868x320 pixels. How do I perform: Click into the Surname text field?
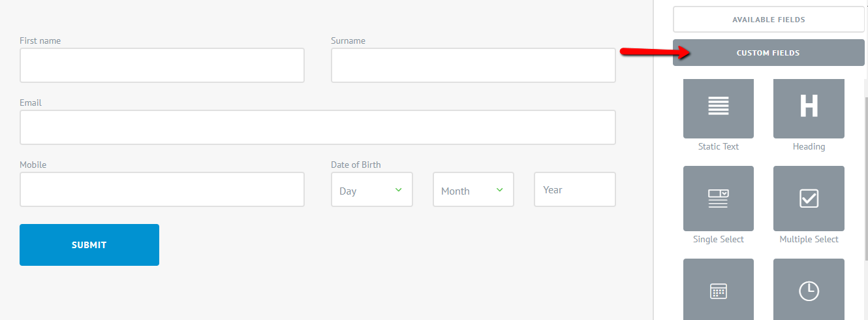[x=473, y=65]
